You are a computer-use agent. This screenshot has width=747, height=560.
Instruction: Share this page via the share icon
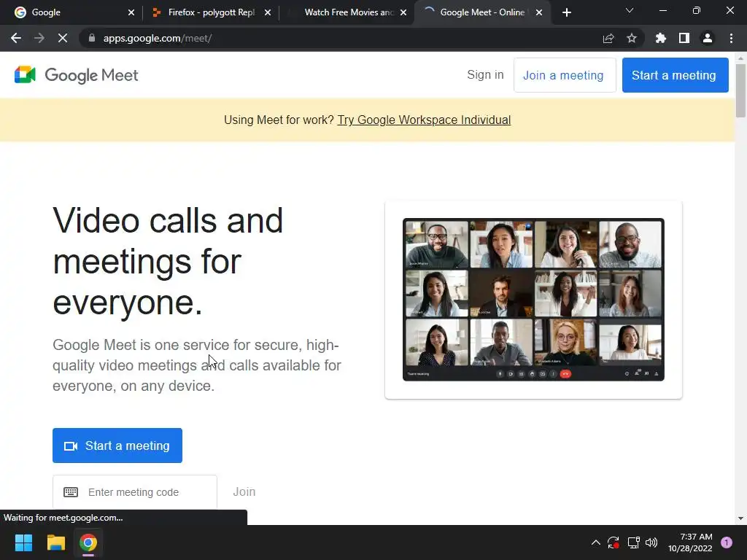click(608, 38)
